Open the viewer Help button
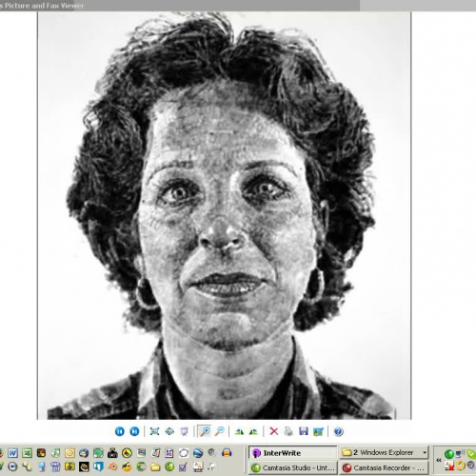Viewport: 476px width, 476px height. tap(339, 431)
